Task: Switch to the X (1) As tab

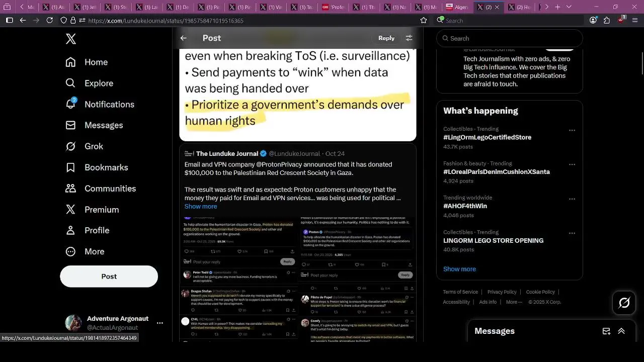Action: 54,7
